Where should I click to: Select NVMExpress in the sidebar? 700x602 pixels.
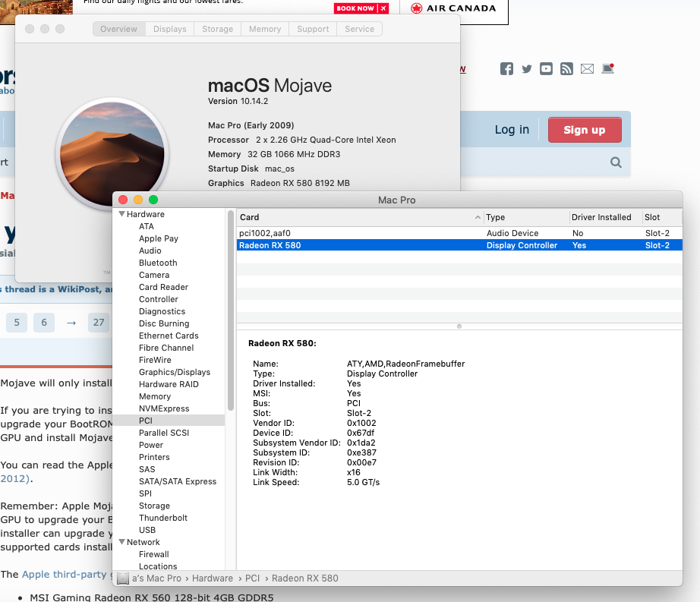tap(164, 408)
